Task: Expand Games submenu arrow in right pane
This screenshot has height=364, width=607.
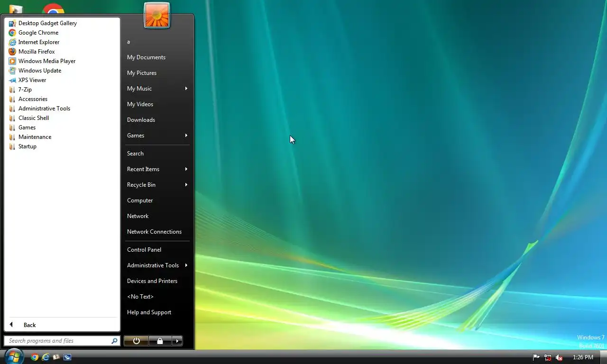Action: point(186,136)
